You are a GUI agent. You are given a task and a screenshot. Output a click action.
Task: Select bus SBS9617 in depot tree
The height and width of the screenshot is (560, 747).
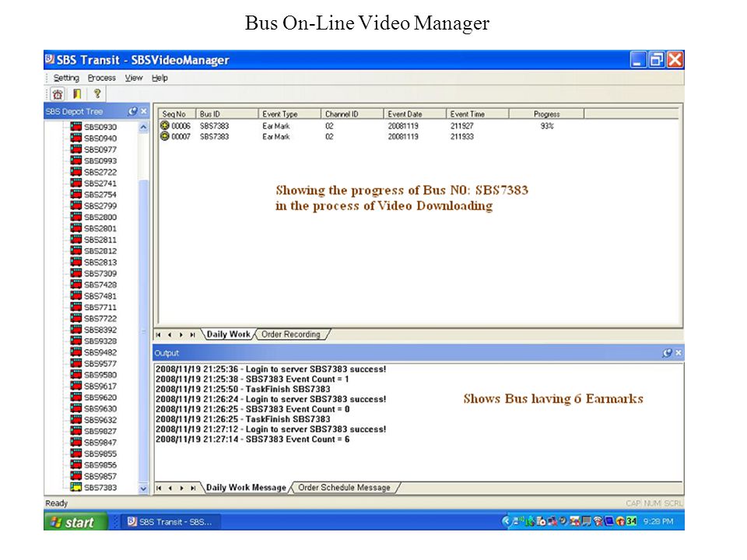click(100, 387)
